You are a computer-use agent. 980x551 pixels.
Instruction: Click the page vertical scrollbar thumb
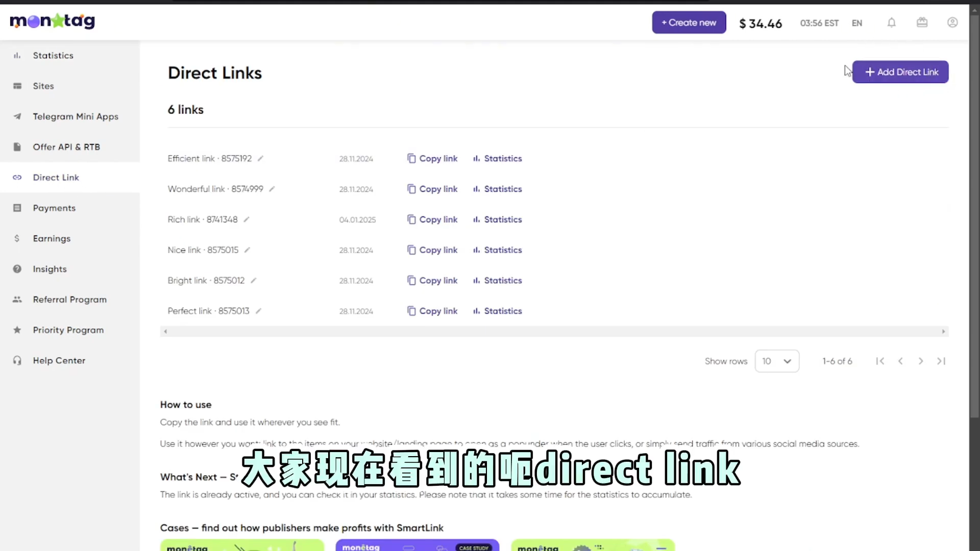[974, 216]
